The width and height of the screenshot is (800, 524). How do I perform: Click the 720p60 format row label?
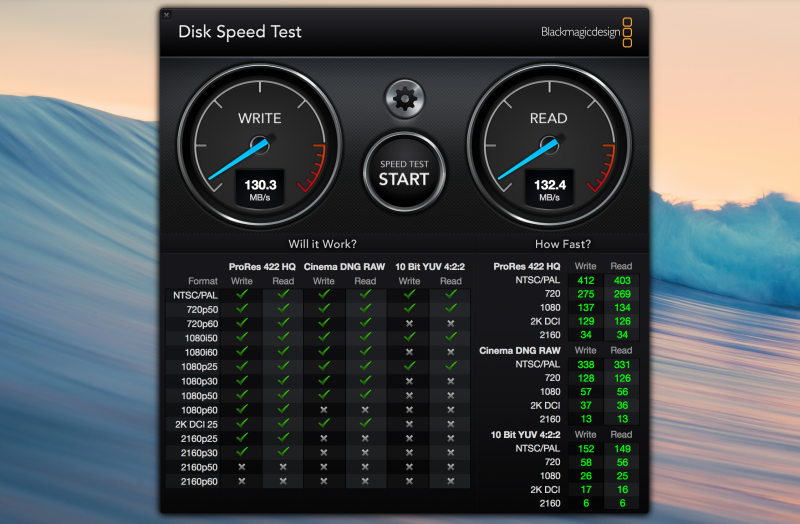[202, 324]
